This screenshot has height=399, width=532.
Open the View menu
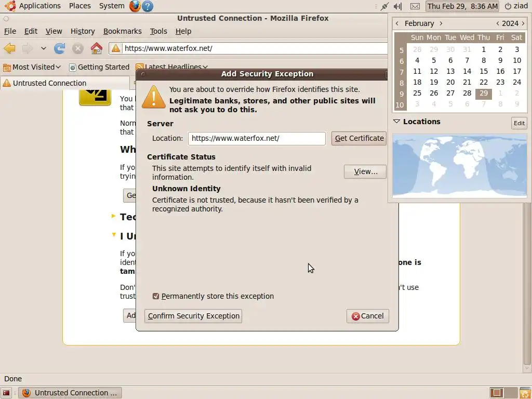[54, 31]
